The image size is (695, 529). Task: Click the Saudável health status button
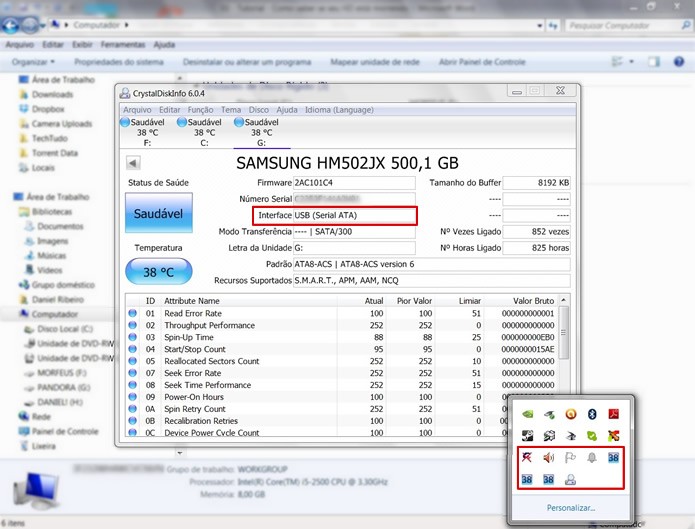tap(158, 214)
